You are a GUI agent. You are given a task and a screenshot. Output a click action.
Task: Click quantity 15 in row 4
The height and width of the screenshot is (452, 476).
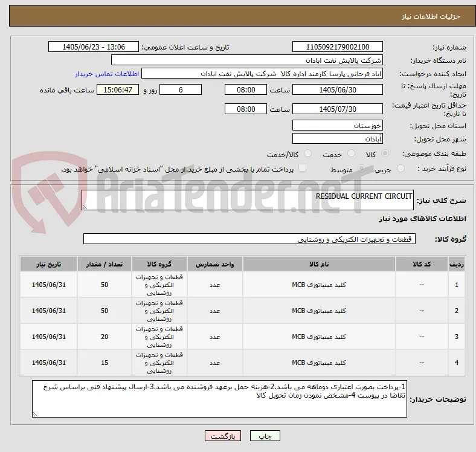pos(105,363)
